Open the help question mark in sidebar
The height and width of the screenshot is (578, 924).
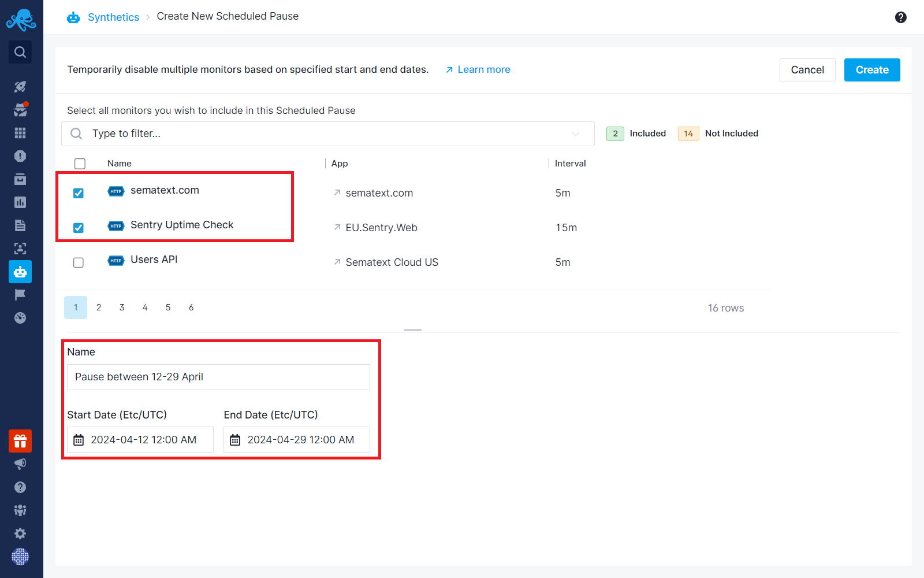[20, 487]
